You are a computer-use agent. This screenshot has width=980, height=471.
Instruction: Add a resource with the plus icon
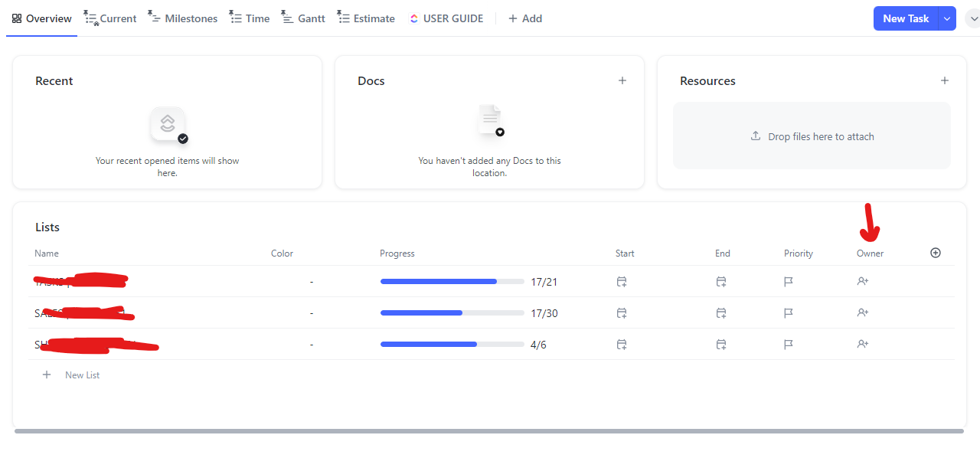point(944,80)
